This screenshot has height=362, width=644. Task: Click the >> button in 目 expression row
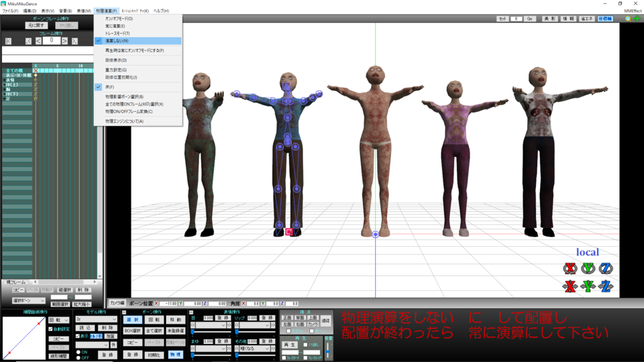coord(229,325)
